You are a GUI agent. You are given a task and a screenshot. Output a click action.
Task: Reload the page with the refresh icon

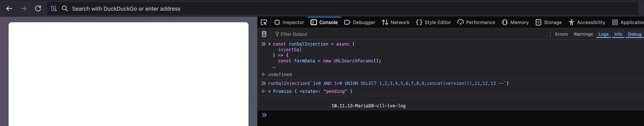point(38,9)
